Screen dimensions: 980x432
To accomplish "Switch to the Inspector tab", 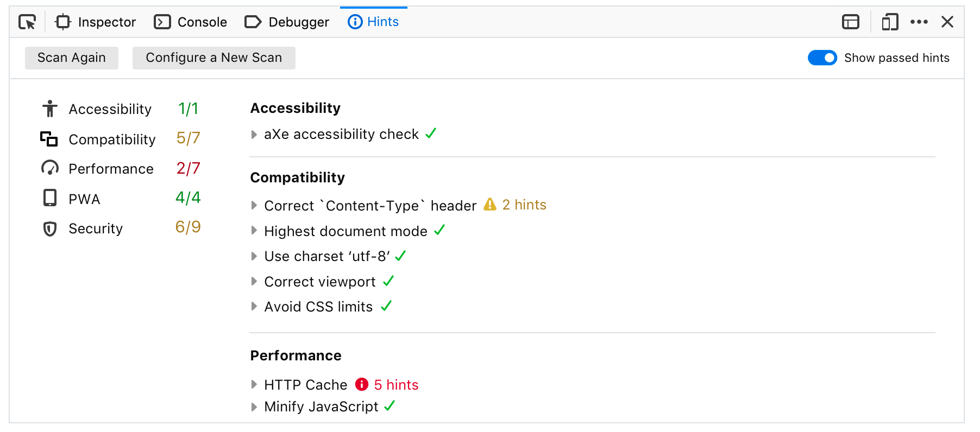I will pyautogui.click(x=96, y=22).
